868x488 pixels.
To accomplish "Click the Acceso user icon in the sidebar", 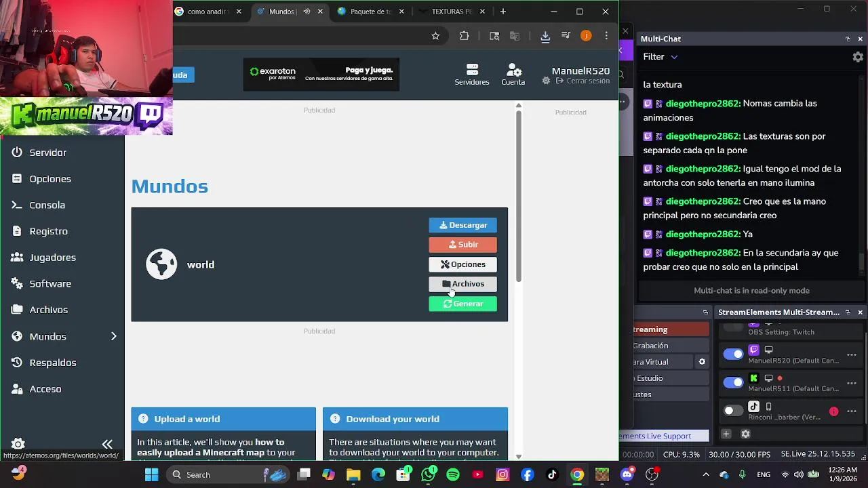I will tap(17, 389).
